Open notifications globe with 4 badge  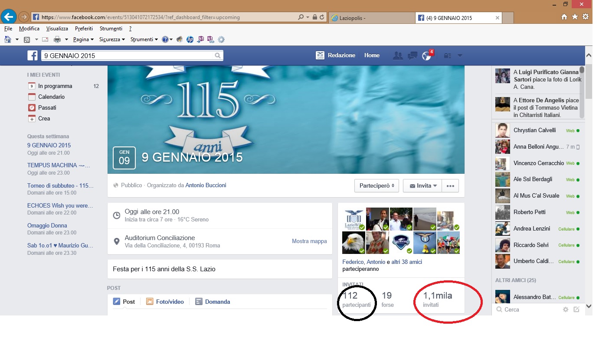427,55
